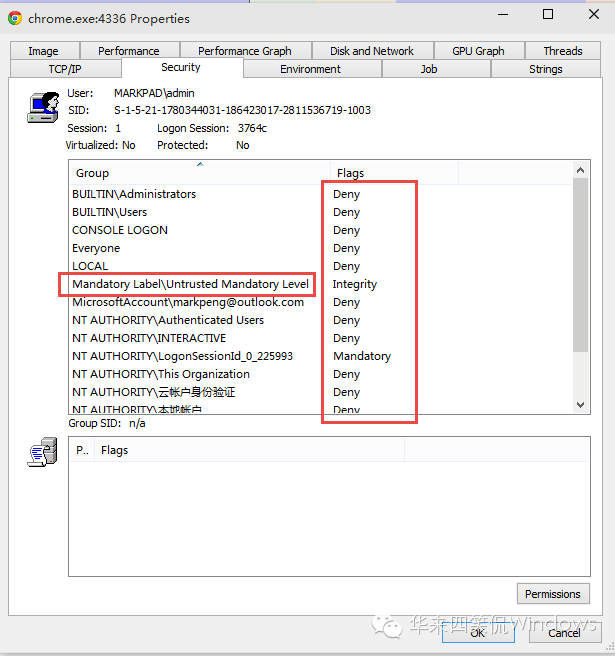Maximize the Properties window
Screen dimensions: 615x656
(548, 15)
